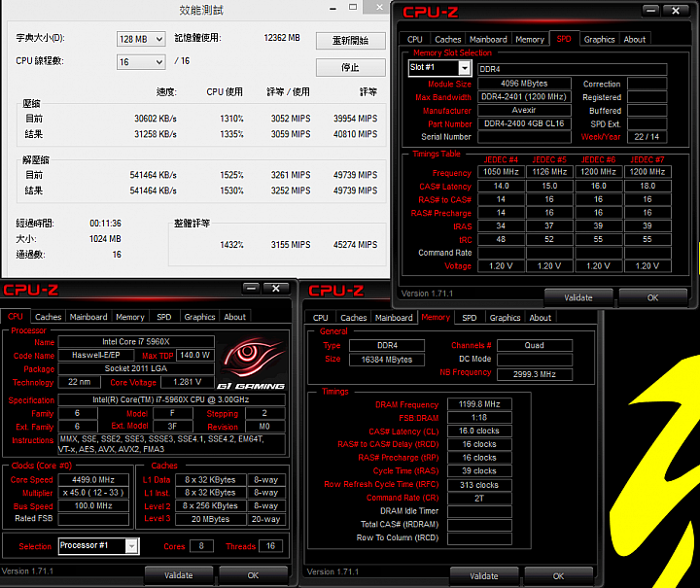Click the Stop button in the benchmark window
The height and width of the screenshot is (588, 700).
350,67
